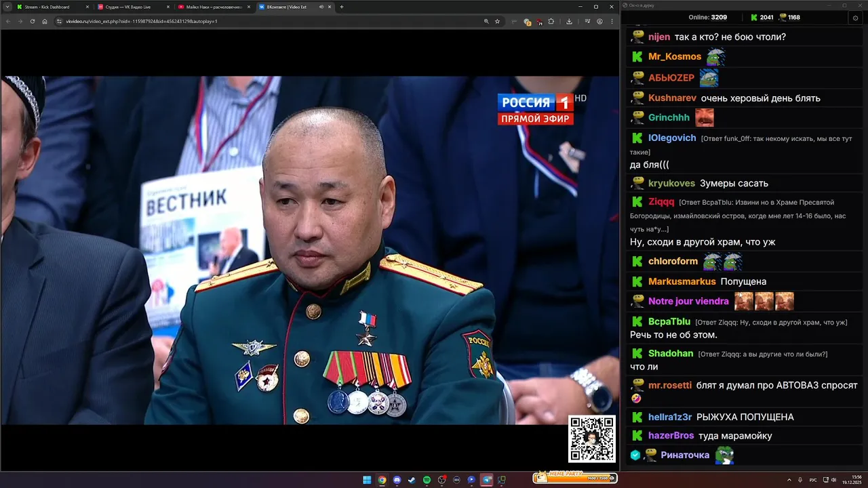This screenshot has width=868, height=488.
Task: Open Spotify from the taskbar
Action: click(427, 480)
